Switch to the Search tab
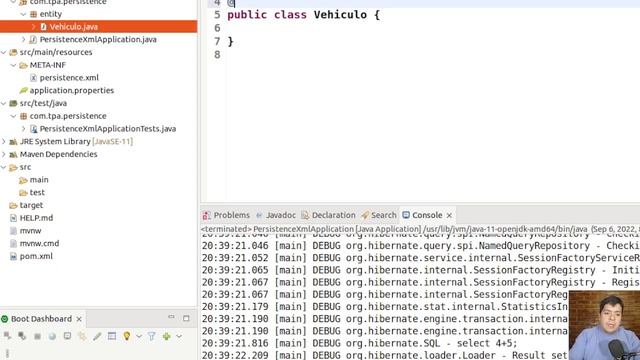 [379, 215]
